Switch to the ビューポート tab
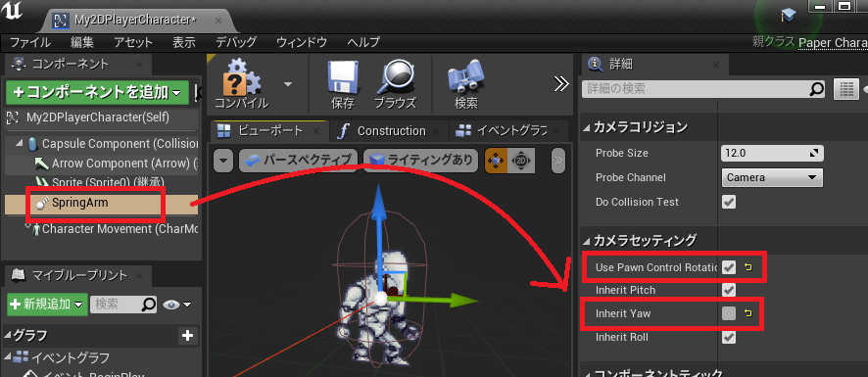868x377 pixels. (270, 130)
